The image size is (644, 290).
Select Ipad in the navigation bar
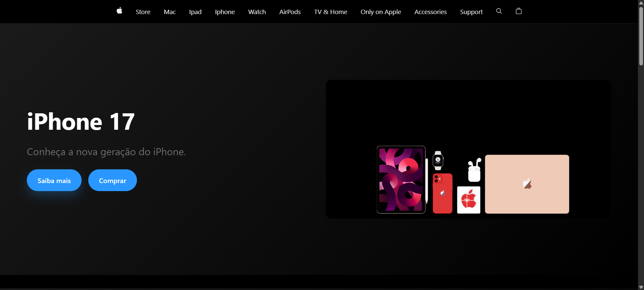coord(195,12)
